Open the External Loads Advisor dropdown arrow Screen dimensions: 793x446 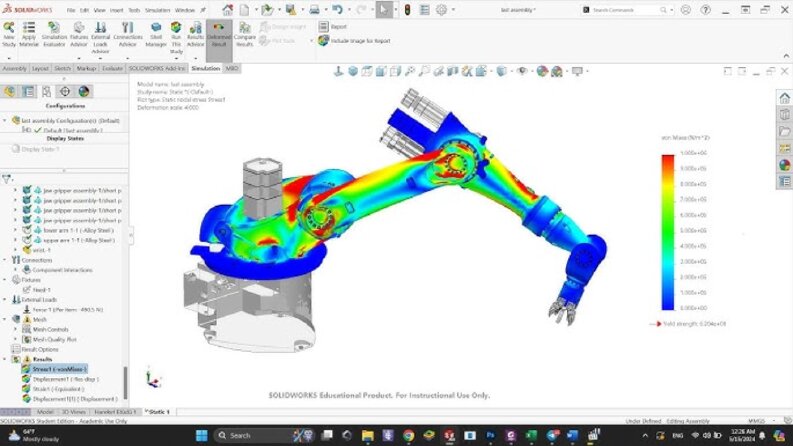coord(100,58)
